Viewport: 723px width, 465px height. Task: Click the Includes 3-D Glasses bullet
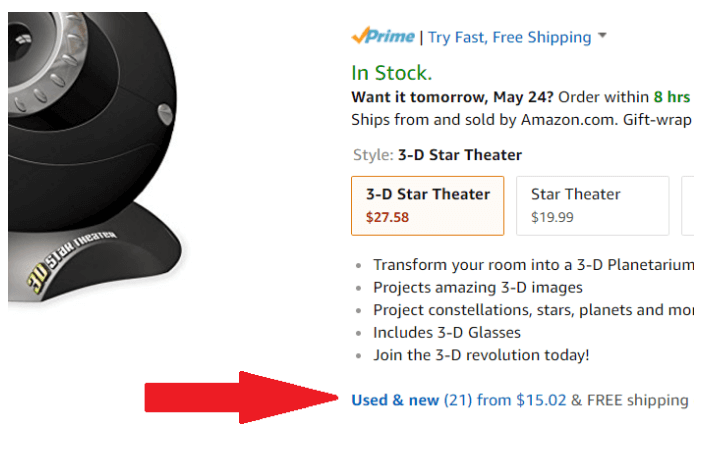pos(447,332)
